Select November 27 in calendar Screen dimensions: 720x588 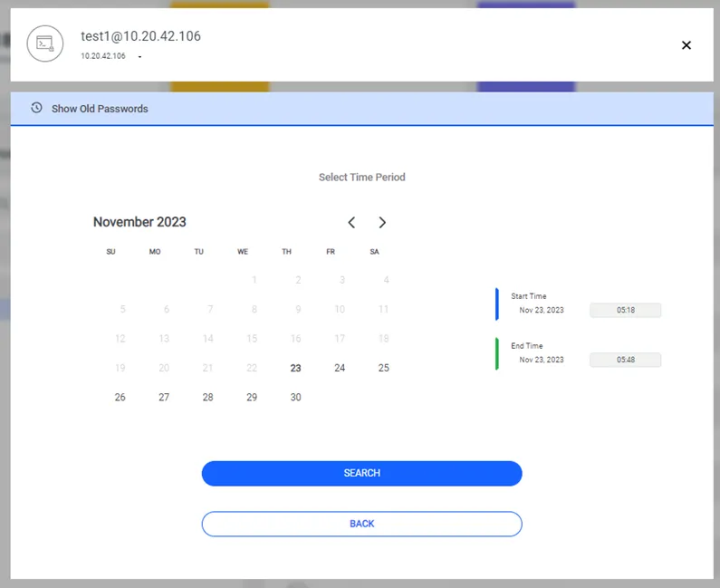pos(164,398)
